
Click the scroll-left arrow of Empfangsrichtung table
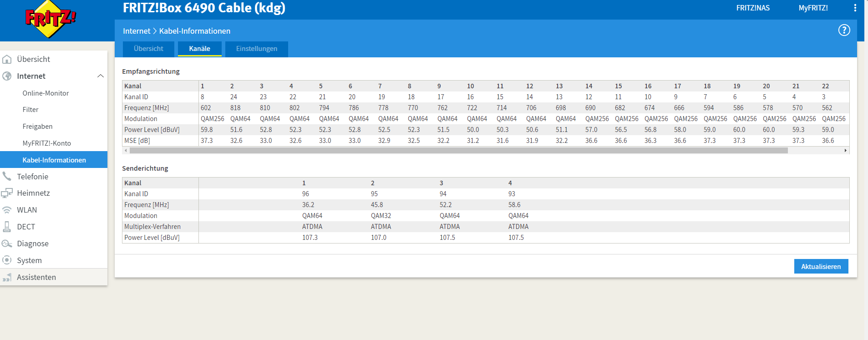pos(126,150)
